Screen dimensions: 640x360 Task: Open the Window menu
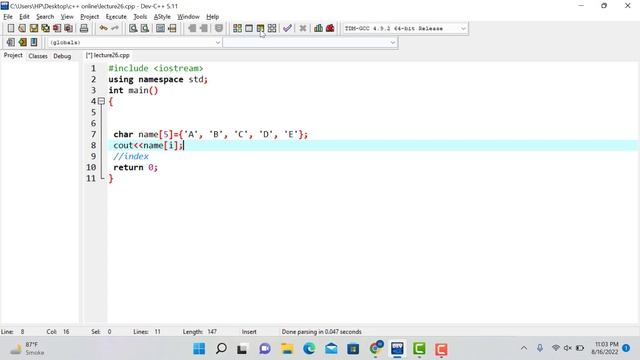click(188, 17)
